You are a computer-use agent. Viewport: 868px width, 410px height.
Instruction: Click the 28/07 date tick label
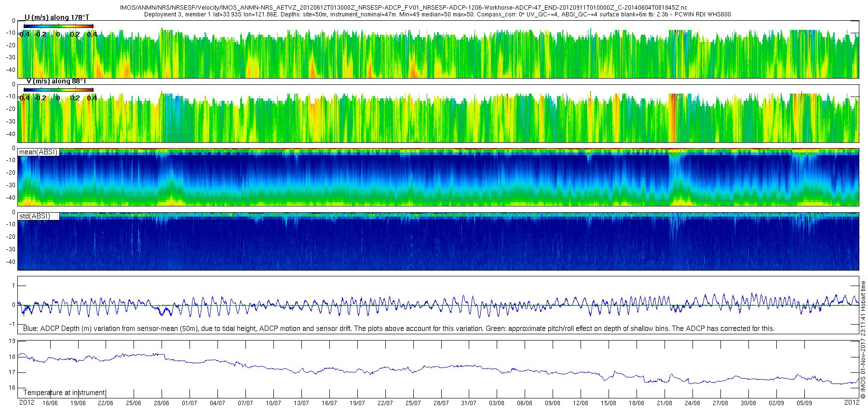[x=441, y=403]
